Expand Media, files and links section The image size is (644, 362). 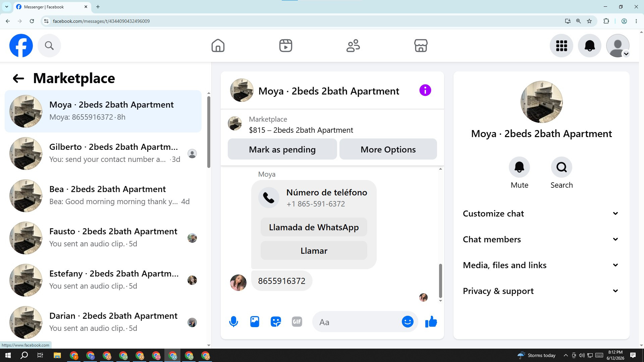point(541,265)
